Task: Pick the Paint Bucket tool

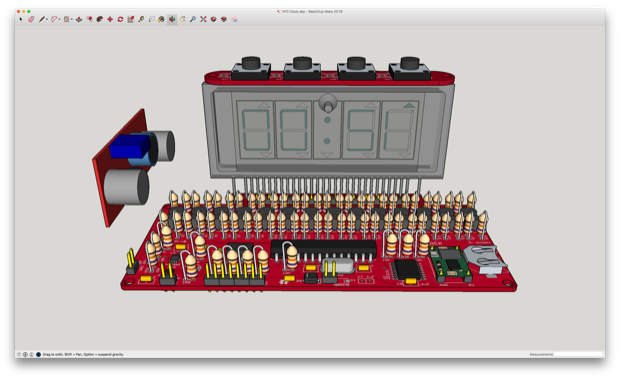Action: (x=161, y=19)
